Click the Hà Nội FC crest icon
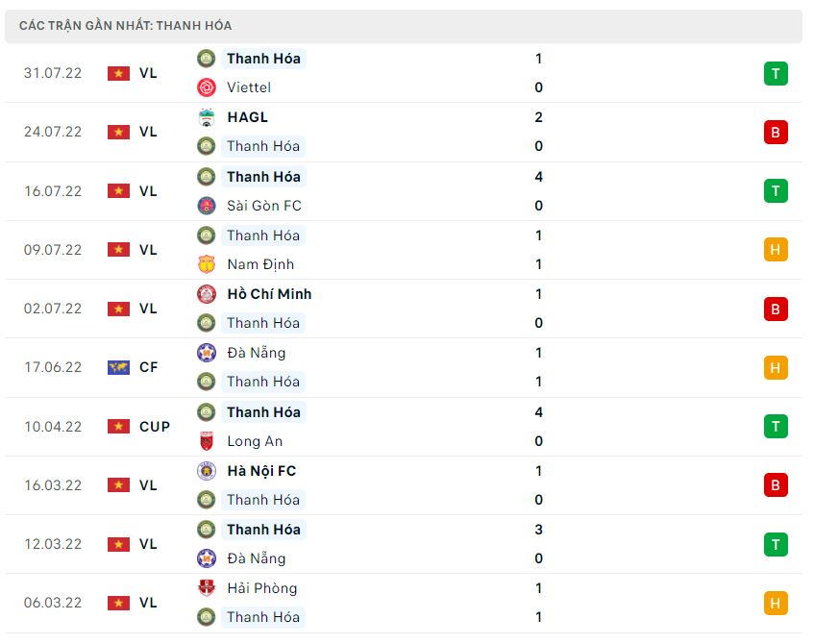 click(206, 471)
